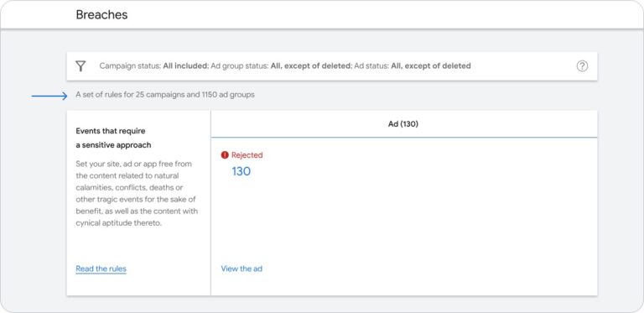Click the Breaches page title

click(x=101, y=15)
